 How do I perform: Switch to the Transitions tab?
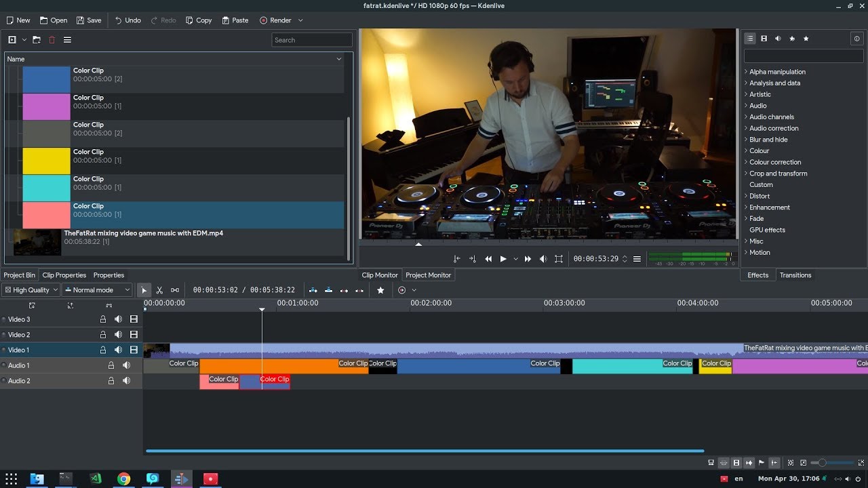pos(795,275)
